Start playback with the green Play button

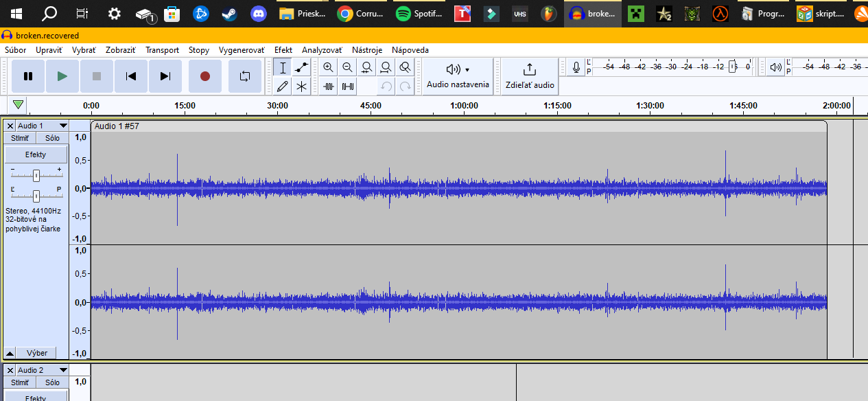(x=62, y=76)
